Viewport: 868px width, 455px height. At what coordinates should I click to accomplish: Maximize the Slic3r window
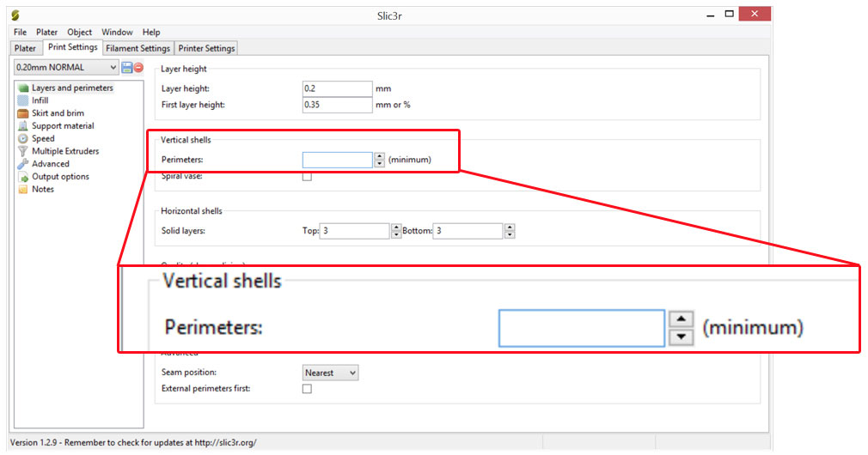[729, 15]
